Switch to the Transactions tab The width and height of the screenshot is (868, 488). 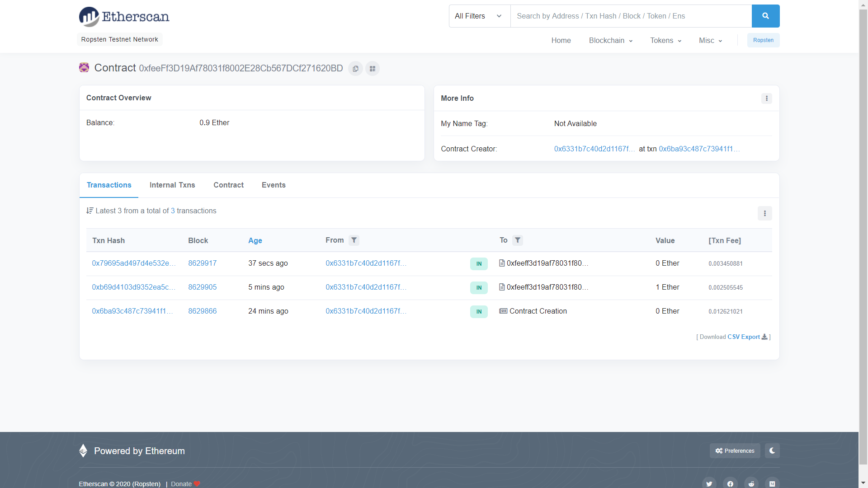click(x=109, y=185)
